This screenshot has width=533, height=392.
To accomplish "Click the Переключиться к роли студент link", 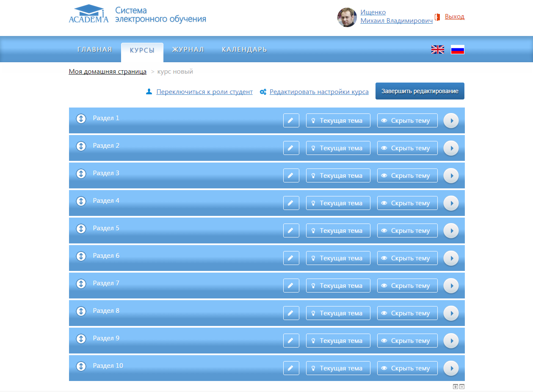I will (x=204, y=92).
